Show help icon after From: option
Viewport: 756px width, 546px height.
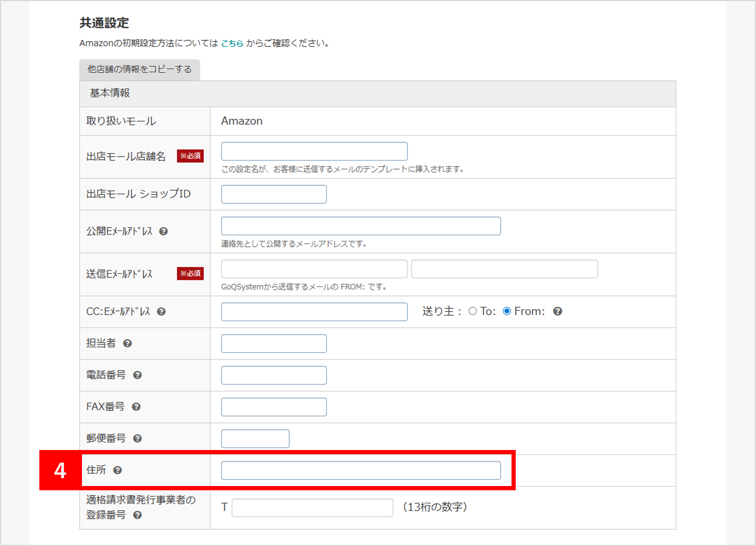(x=557, y=311)
